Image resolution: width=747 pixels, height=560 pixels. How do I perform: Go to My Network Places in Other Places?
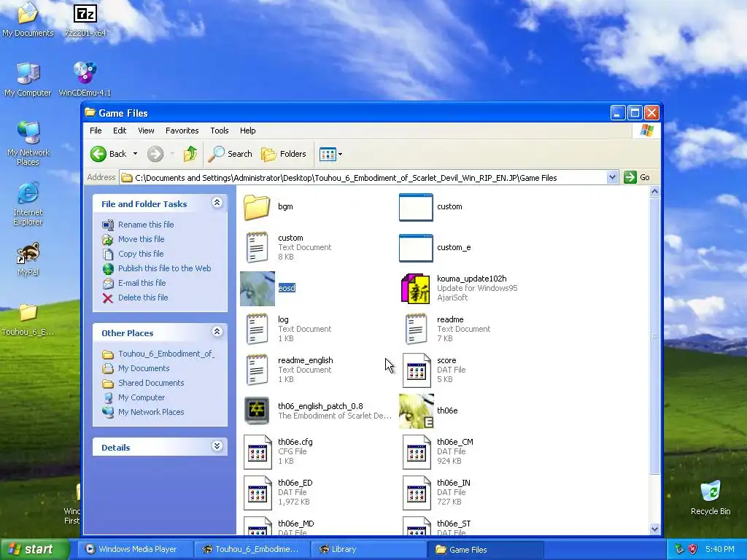(151, 413)
